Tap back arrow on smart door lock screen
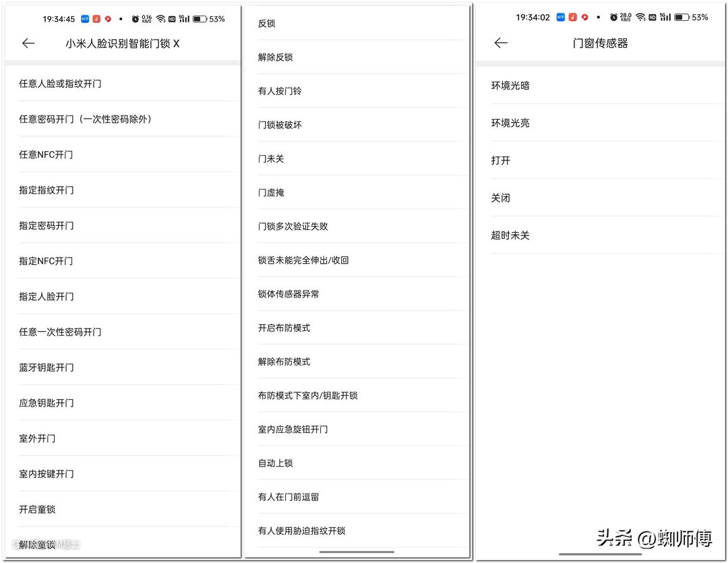Screen dimensions: 728x563 (28, 44)
